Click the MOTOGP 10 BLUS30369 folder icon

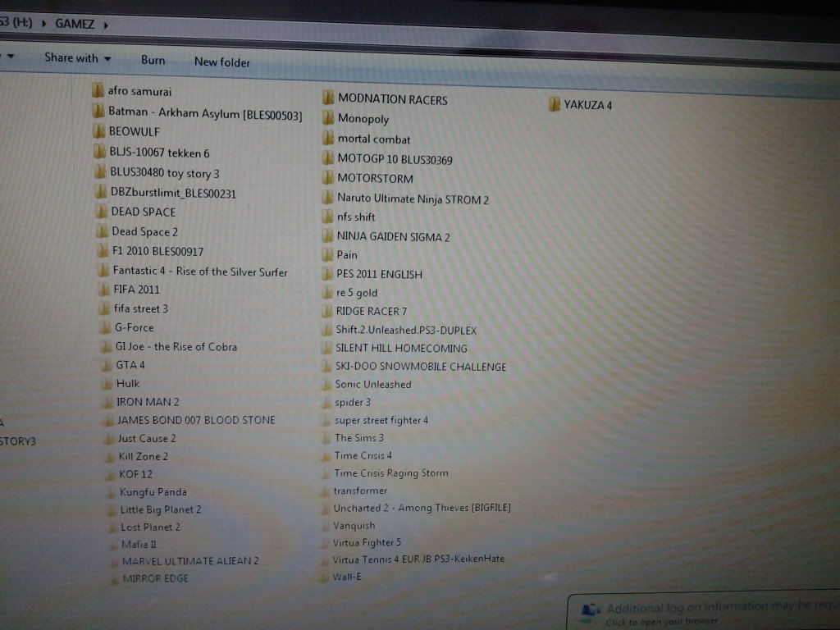click(328, 158)
